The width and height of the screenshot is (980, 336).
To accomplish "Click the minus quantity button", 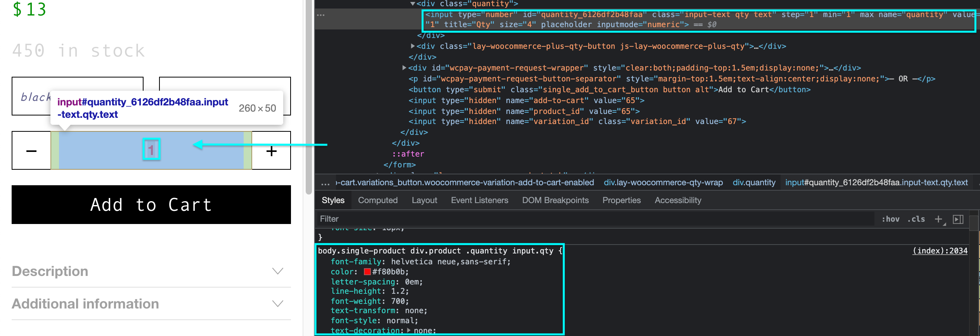I will pyautogui.click(x=31, y=150).
